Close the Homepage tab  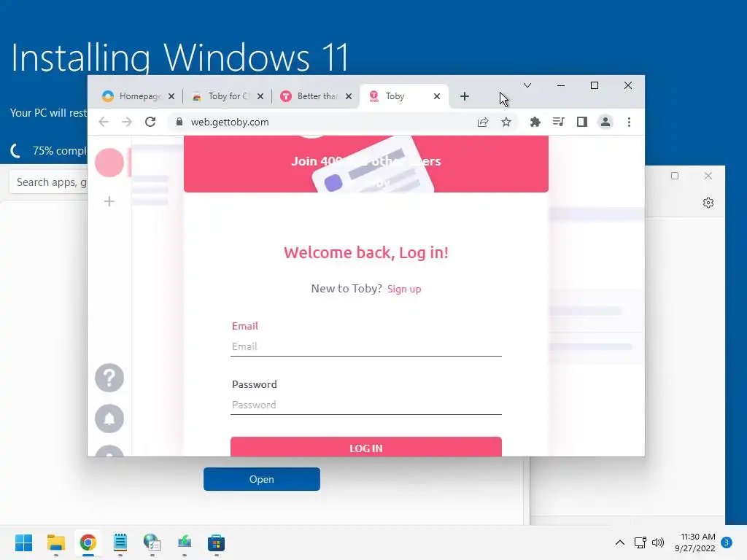pos(171,96)
